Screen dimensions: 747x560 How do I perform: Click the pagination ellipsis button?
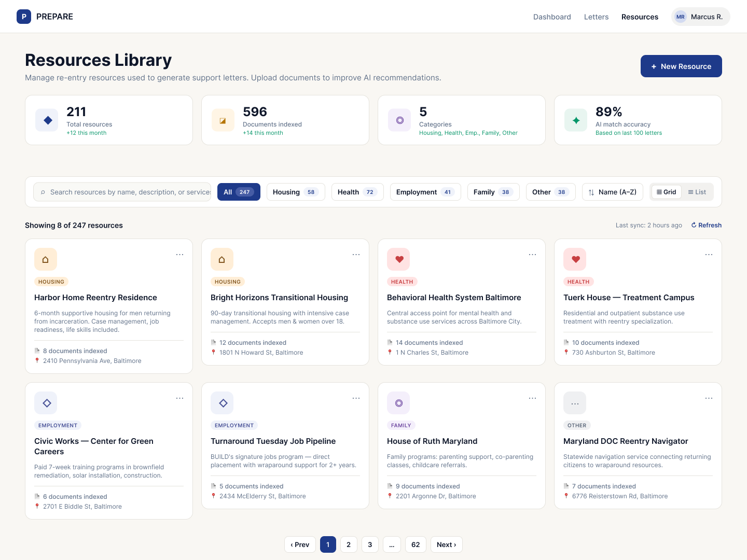tap(392, 544)
